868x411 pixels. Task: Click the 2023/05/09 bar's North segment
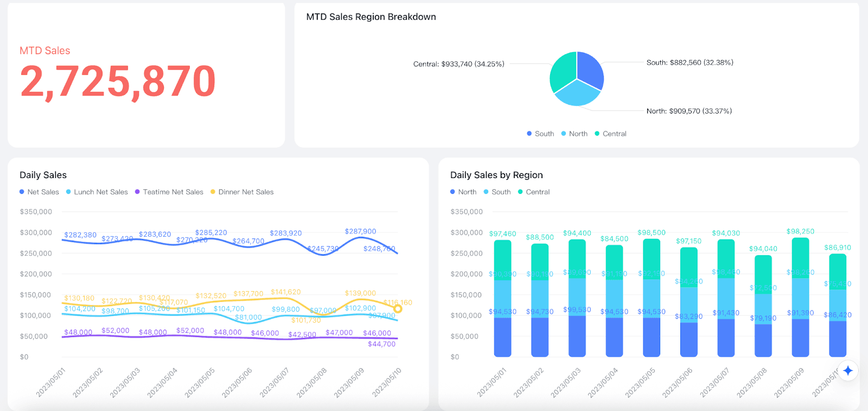coord(801,338)
